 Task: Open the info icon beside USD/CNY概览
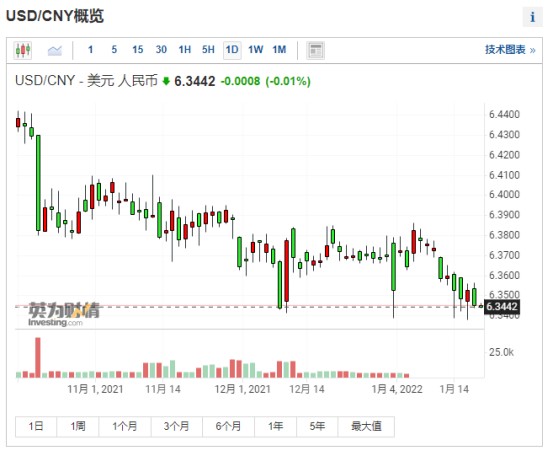532,17
